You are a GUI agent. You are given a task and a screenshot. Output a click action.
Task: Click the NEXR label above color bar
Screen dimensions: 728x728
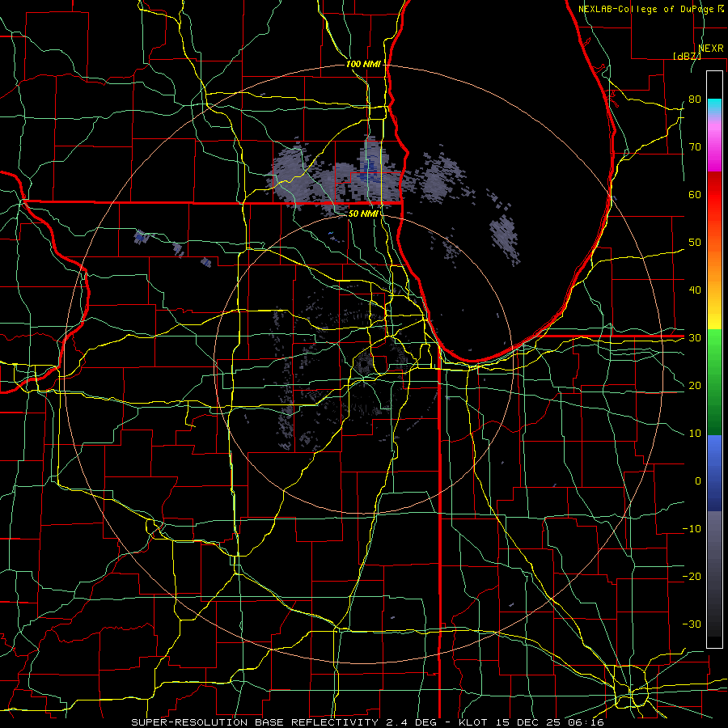[711, 49]
